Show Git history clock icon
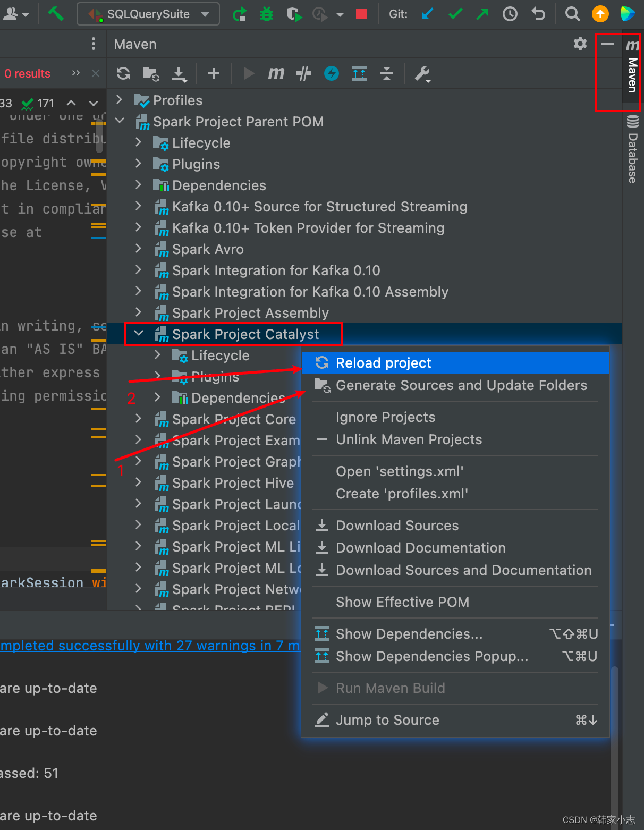This screenshot has width=644, height=830. (x=510, y=14)
